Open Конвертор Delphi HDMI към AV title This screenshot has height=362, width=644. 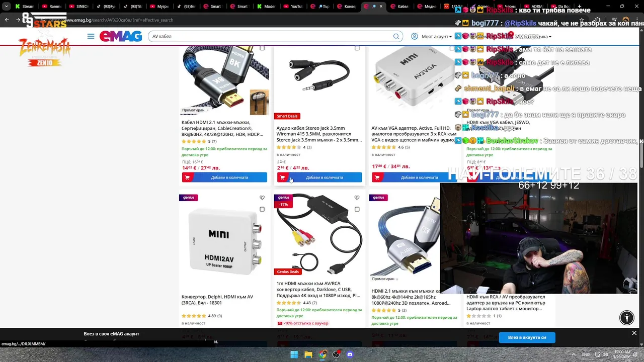tap(217, 300)
